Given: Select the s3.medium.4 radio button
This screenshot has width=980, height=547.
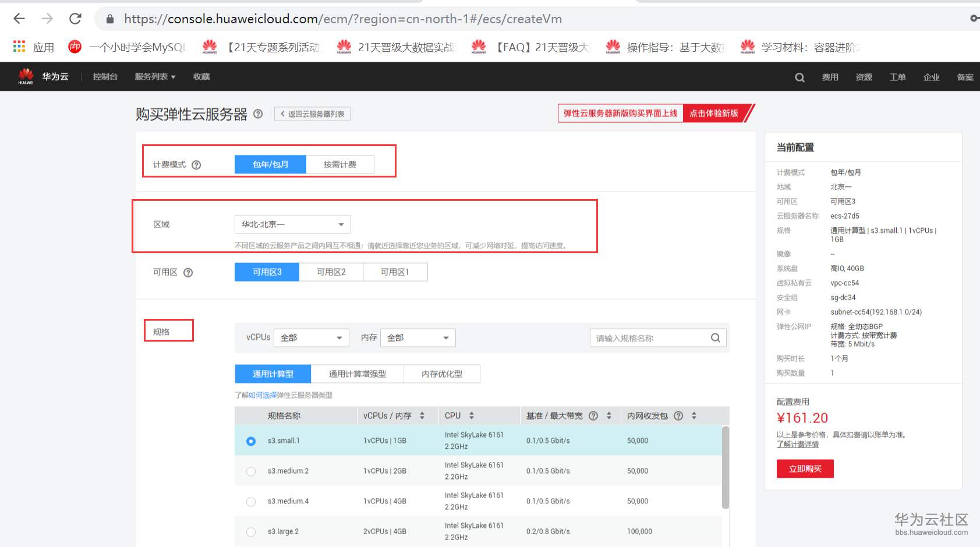Looking at the screenshot, I should click(x=251, y=502).
